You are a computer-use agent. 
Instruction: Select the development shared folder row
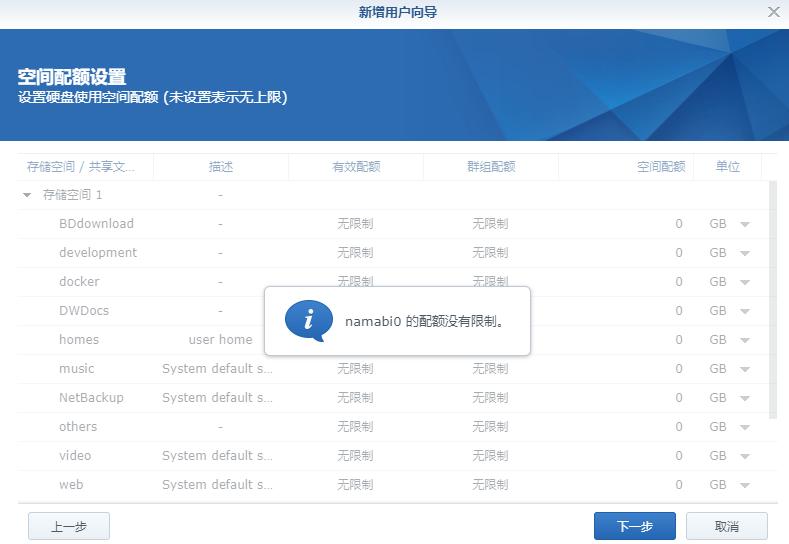tap(393, 253)
